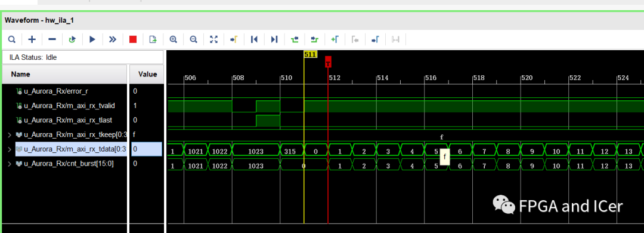Click value 0 of m_axi_rx_tlast row

click(135, 120)
